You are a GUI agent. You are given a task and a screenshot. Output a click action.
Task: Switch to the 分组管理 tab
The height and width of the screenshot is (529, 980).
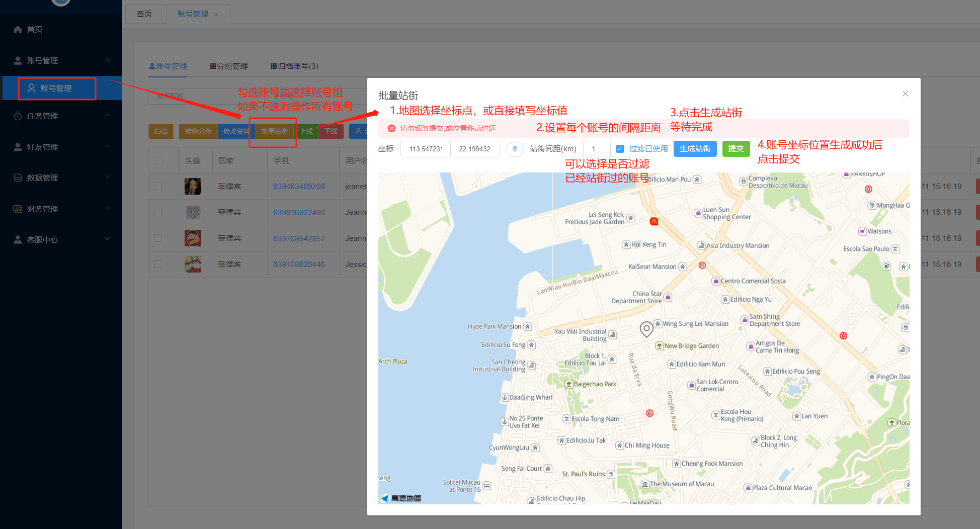[229, 66]
